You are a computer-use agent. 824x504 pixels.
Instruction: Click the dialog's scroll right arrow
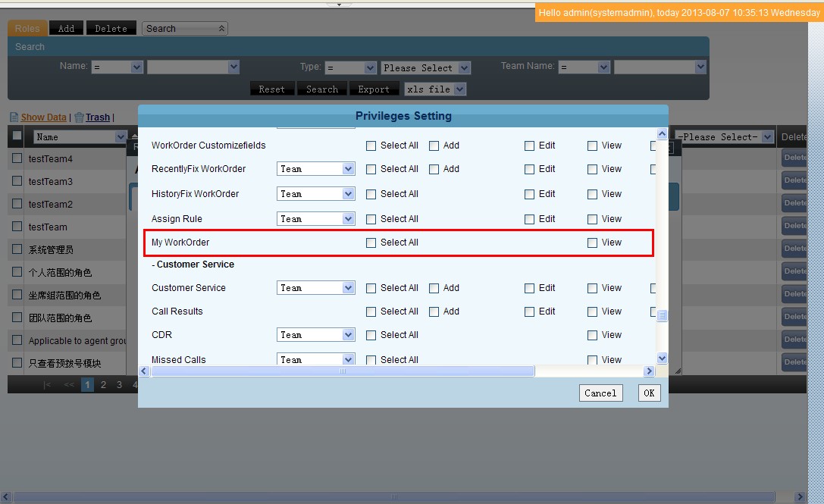(x=649, y=371)
